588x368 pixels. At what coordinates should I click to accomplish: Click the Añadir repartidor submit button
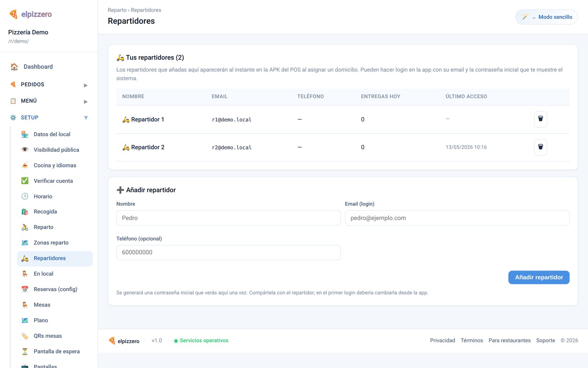[539, 277]
